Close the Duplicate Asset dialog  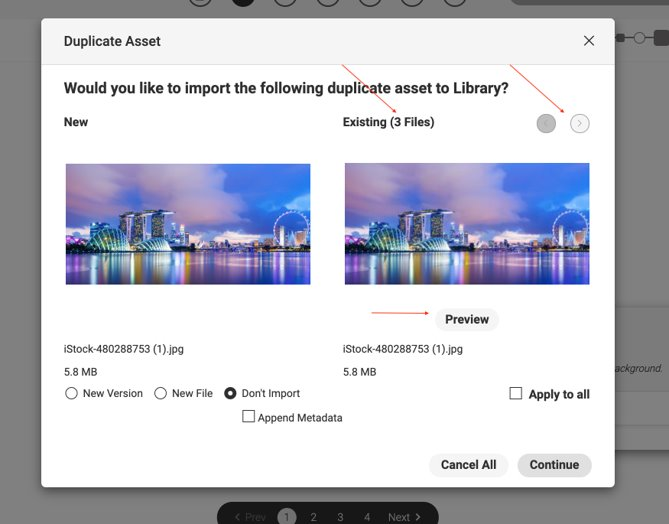pyautogui.click(x=589, y=41)
